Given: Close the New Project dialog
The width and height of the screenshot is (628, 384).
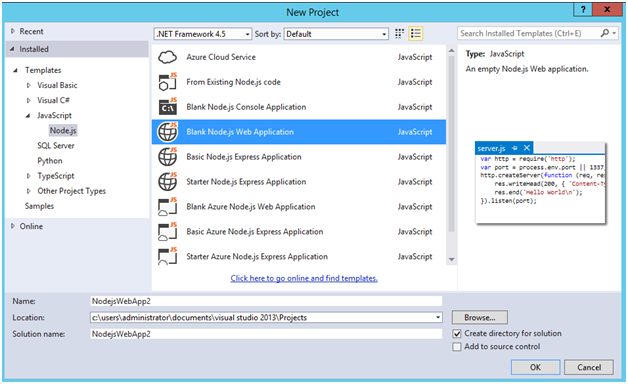Looking at the screenshot, I should (x=607, y=10).
